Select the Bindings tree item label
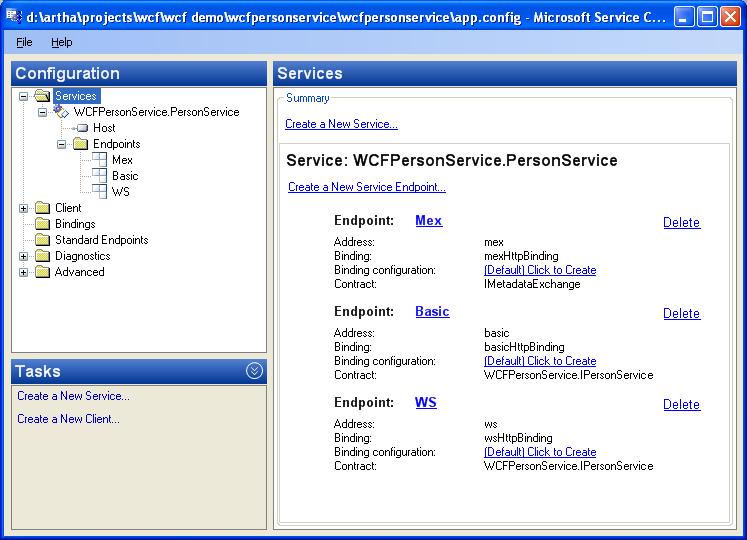 click(x=75, y=224)
